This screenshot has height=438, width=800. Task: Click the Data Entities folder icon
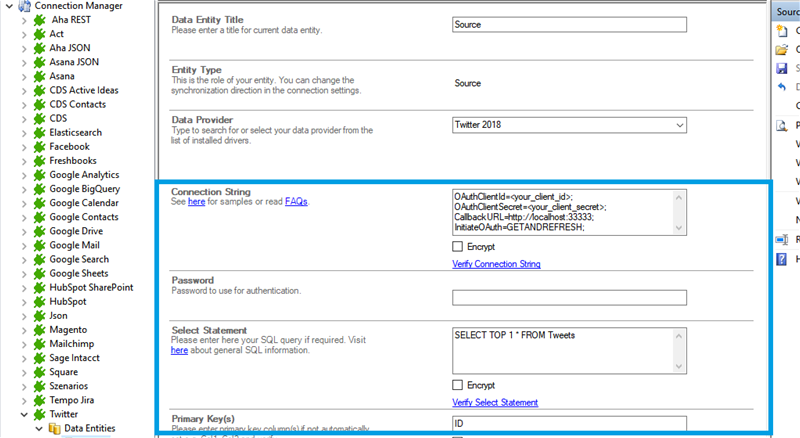tap(54, 428)
